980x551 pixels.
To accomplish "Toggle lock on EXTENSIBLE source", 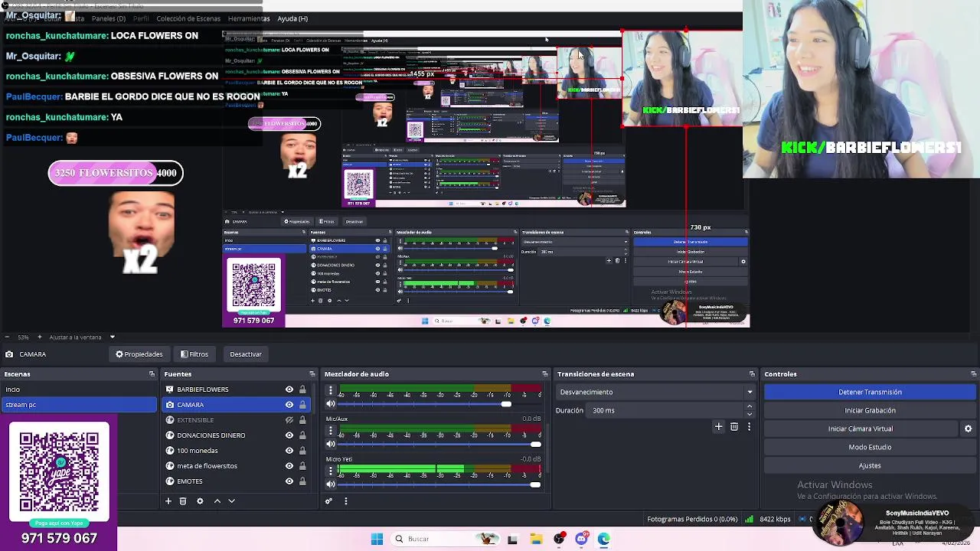I will pos(302,420).
